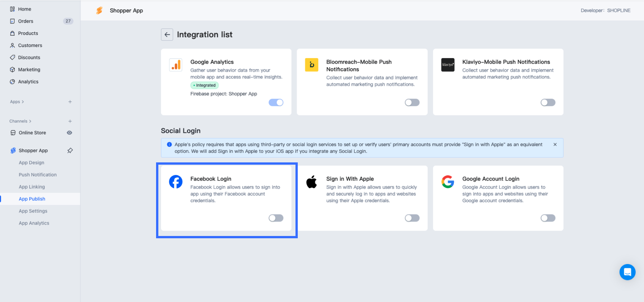Disable the Google Analytics integration toggle

pyautogui.click(x=276, y=102)
